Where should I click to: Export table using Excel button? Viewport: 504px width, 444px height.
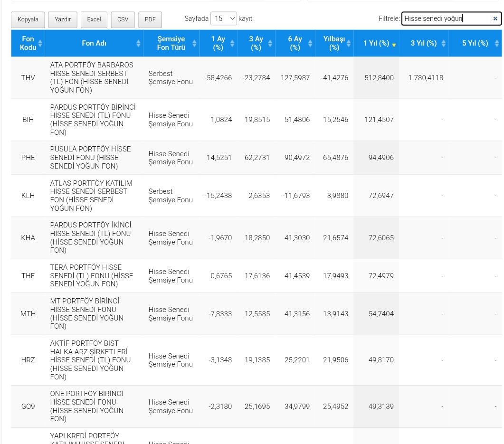(x=94, y=19)
